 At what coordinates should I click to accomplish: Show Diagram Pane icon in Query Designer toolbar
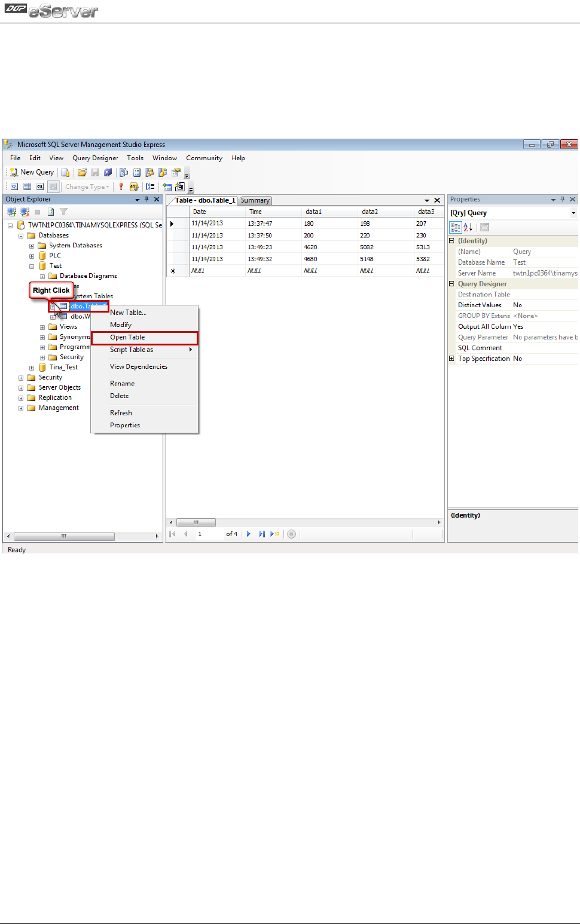[14, 186]
